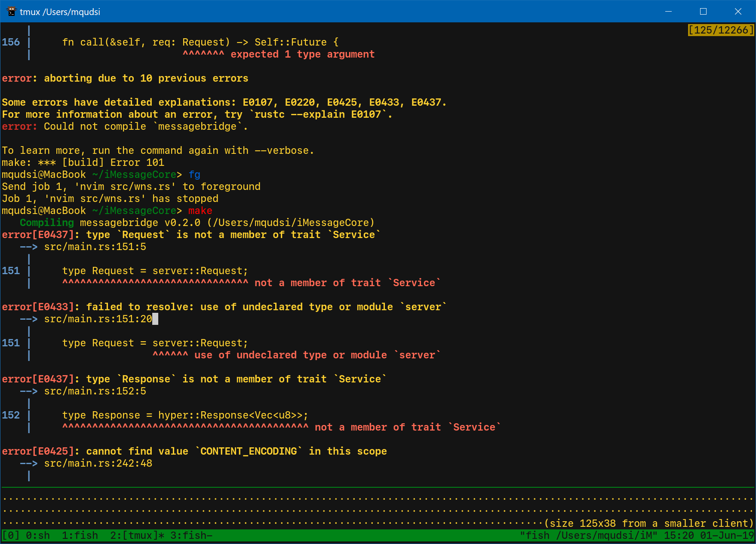This screenshot has width=756, height=544.
Task: Select tmux window 0:sh in status bar
Action: coord(38,535)
